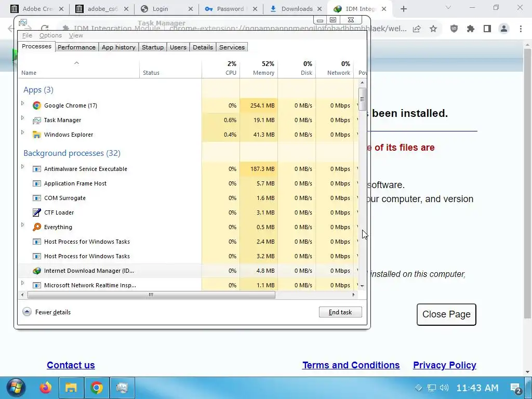The width and height of the screenshot is (532, 399).
Task: Open the View menu in Task Manager
Action: 76,35
